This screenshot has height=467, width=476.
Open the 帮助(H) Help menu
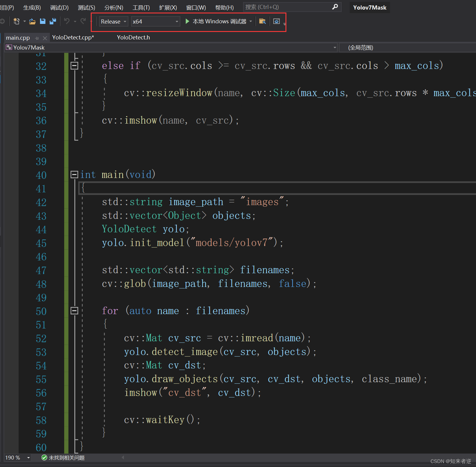point(224,7)
